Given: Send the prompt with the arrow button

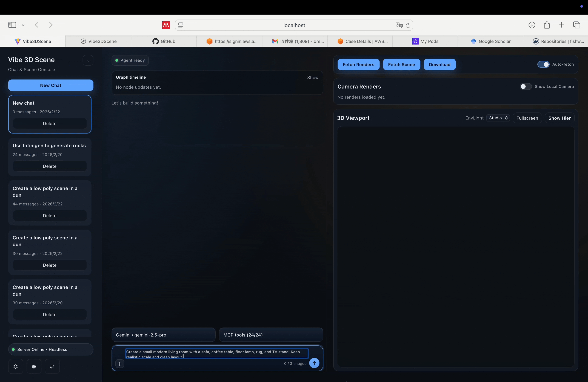Looking at the screenshot, I should (x=314, y=363).
